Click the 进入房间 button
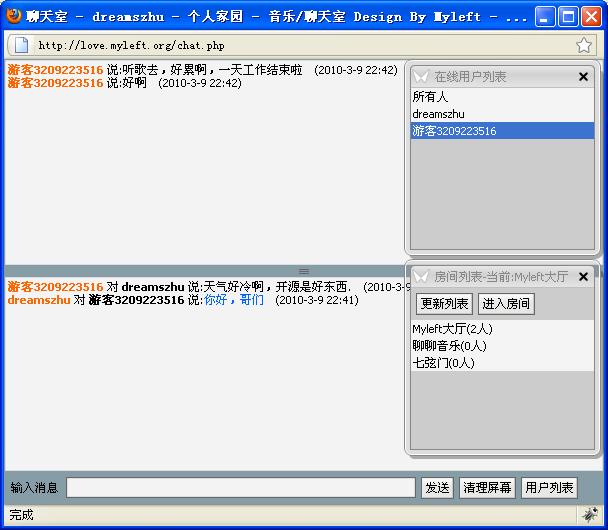Image resolution: width=608 pixels, height=530 pixels. pyautogui.click(x=506, y=304)
